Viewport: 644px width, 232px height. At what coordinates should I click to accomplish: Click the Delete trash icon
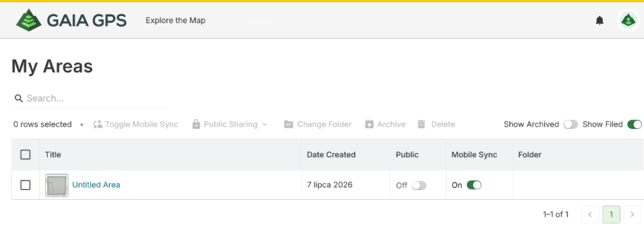click(421, 124)
